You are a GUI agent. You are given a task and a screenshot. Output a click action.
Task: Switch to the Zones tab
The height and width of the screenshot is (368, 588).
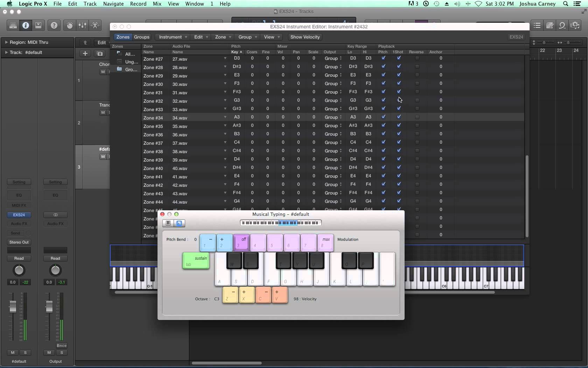click(123, 37)
